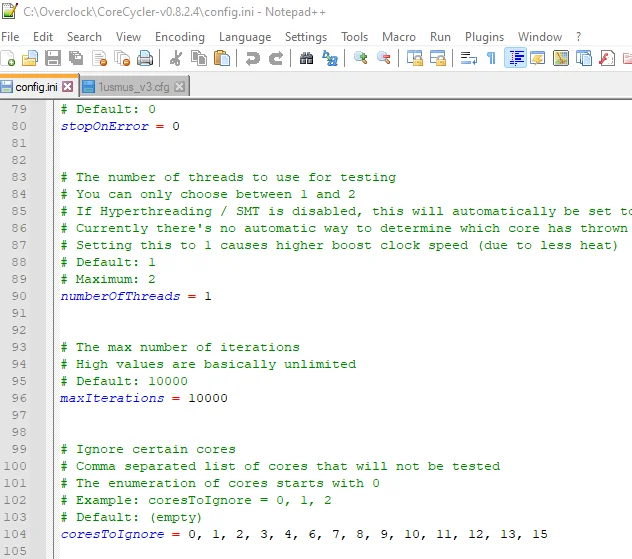Open the Replace icon in toolbar
Viewport: 632px width, 559px height.
pyautogui.click(x=330, y=58)
